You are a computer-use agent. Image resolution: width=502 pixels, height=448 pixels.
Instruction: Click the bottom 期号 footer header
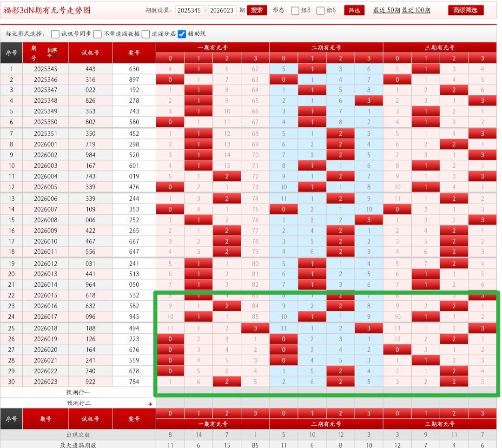coord(46,419)
